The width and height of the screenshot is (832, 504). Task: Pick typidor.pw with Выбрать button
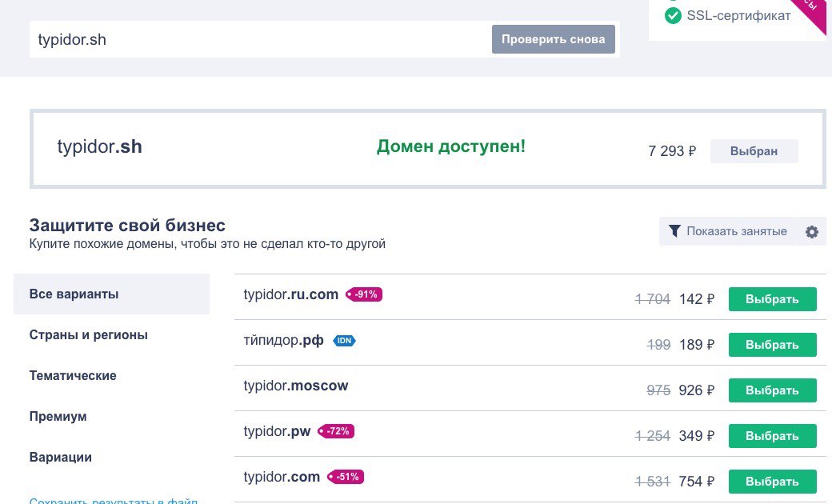pos(772,436)
